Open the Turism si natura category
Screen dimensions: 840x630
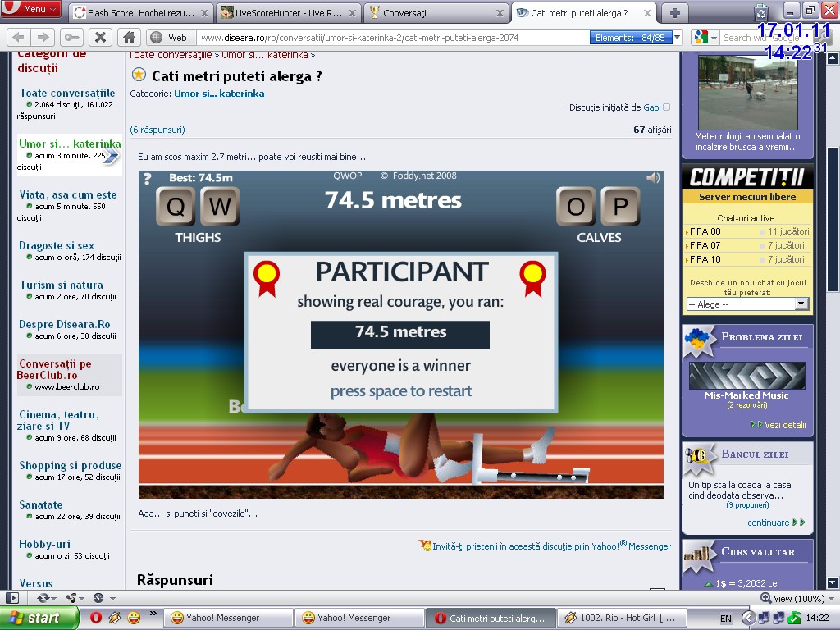pos(61,285)
